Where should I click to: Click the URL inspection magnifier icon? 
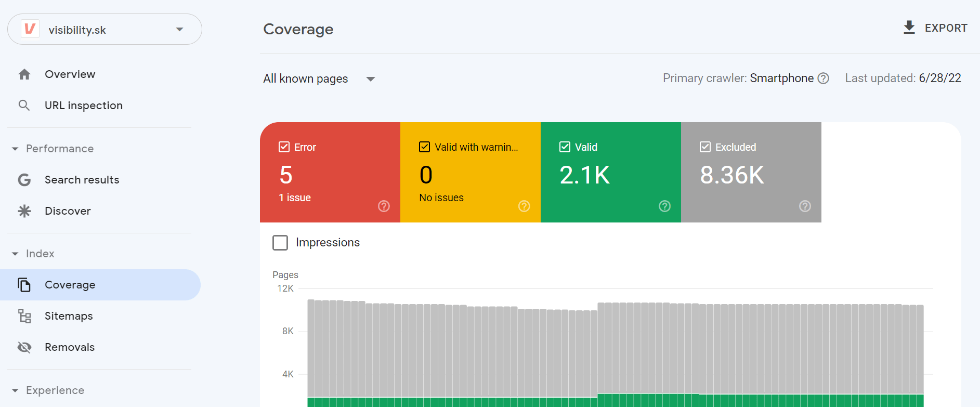(24, 106)
